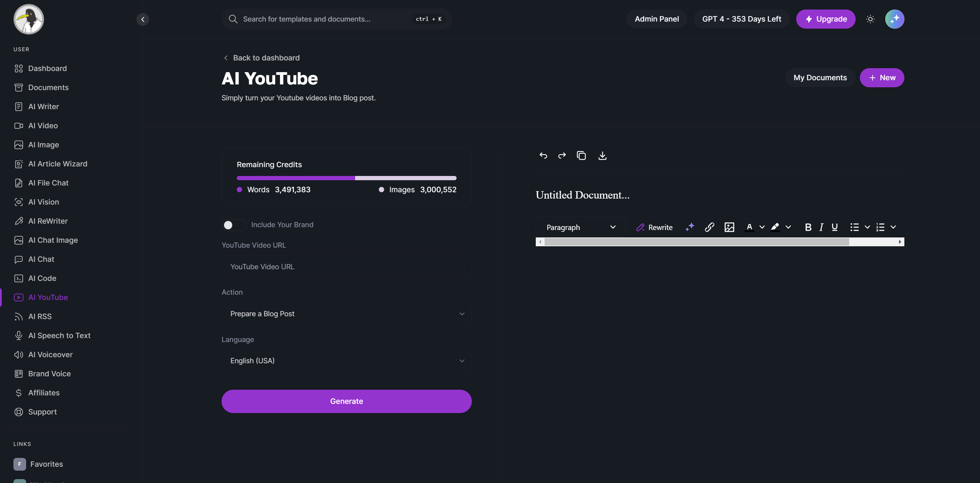The height and width of the screenshot is (483, 980).
Task: Open AI Voiceover in the sidebar
Action: click(x=50, y=354)
